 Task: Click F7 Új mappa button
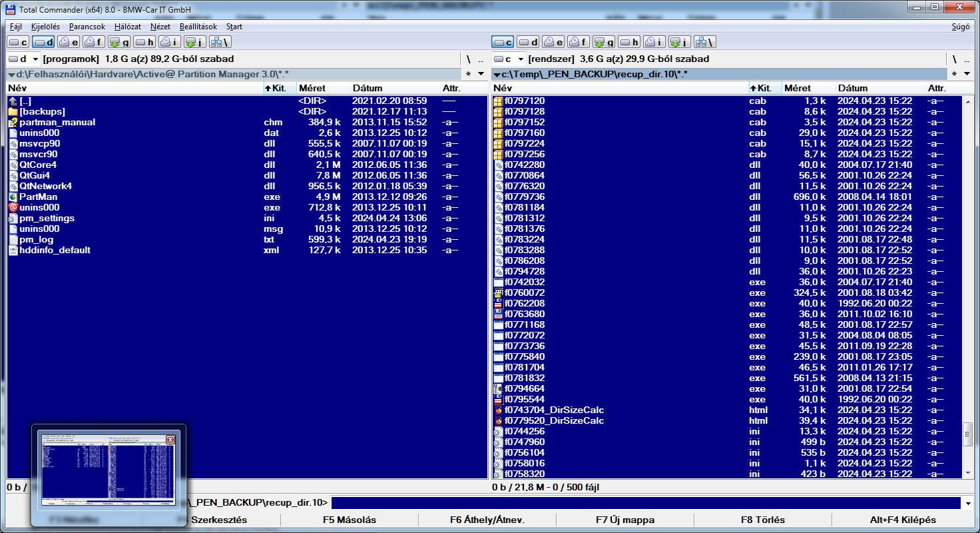point(625,520)
